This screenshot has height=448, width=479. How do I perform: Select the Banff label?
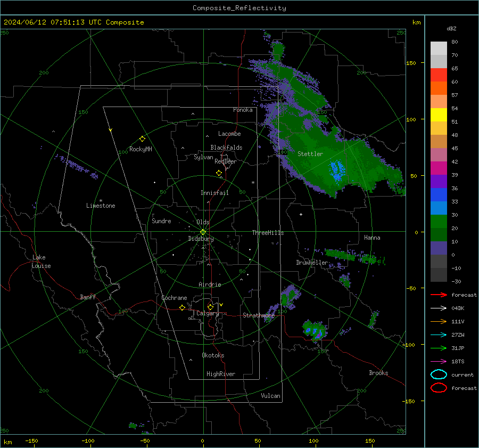(88, 297)
